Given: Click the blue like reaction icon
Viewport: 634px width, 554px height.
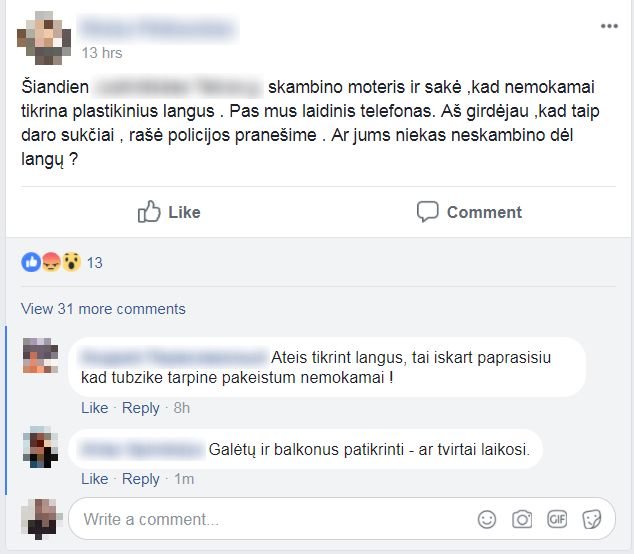Looking at the screenshot, I should click(x=31, y=262).
